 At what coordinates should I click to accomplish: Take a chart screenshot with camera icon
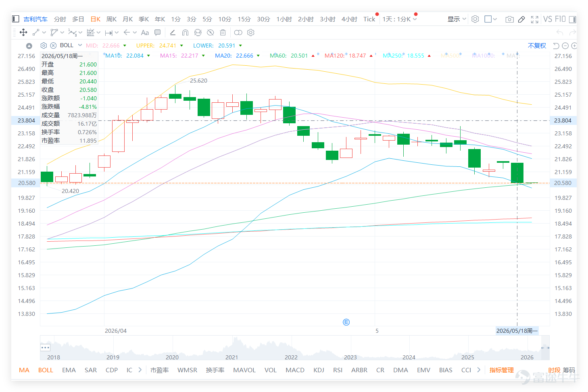click(x=510, y=19)
